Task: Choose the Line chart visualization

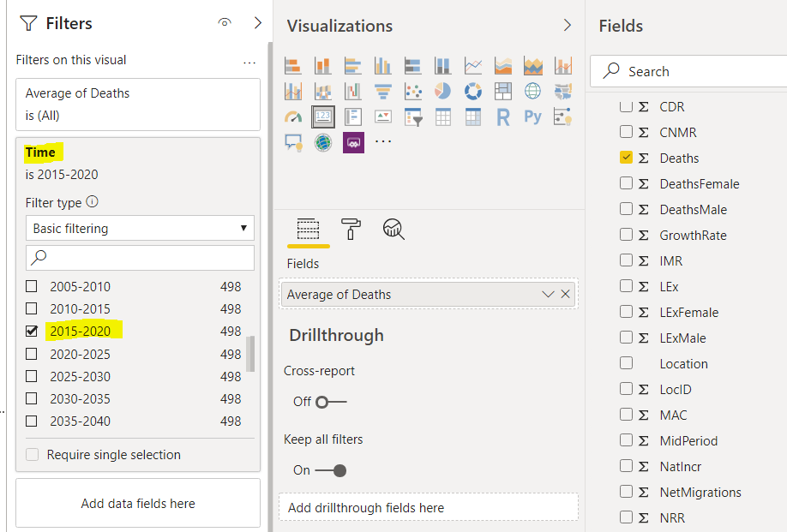Action: (x=472, y=66)
